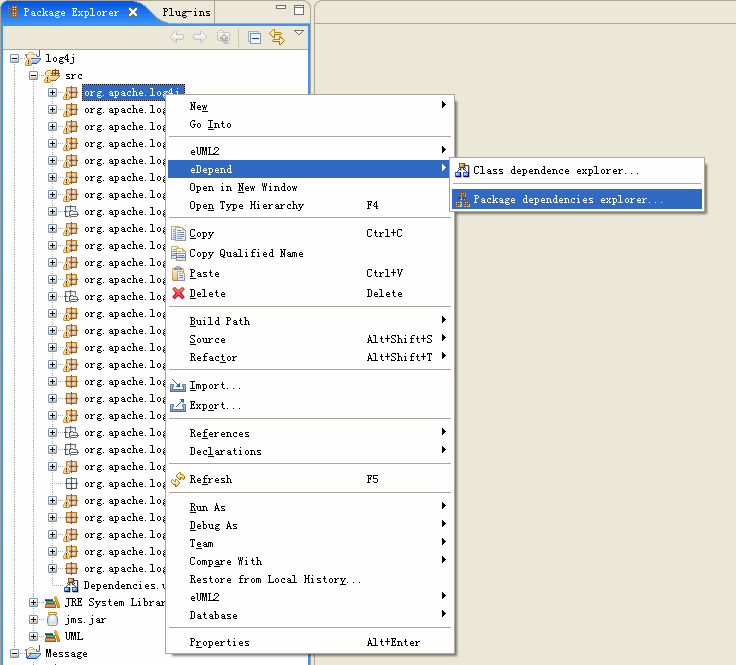Viewport: 736px width, 665px height.
Task: Expand the UML library node
Action: click(x=33, y=636)
